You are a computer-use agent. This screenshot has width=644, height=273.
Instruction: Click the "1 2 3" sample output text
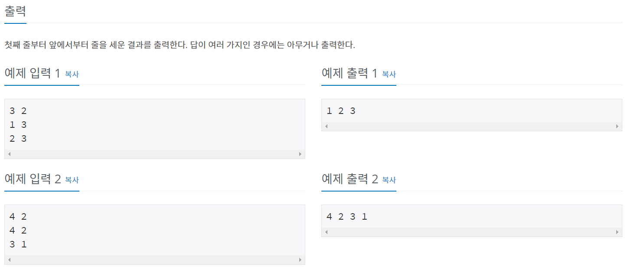(x=341, y=111)
